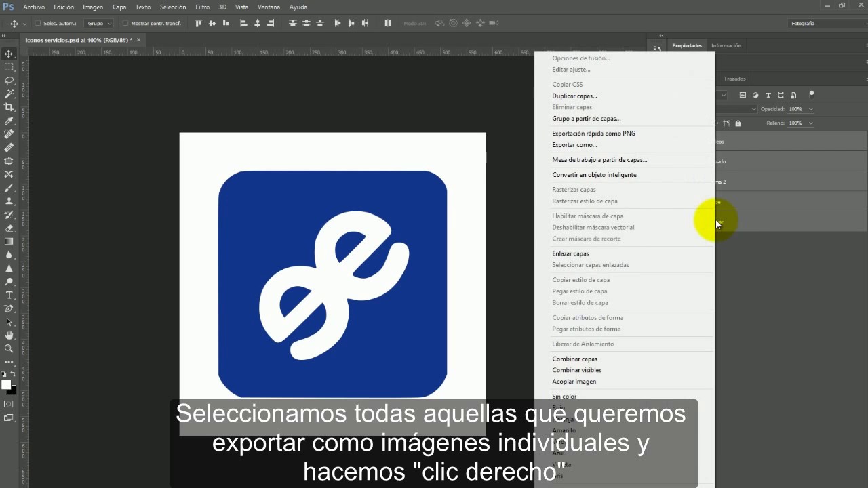Choose Convertir en objeto inteligente

point(594,175)
